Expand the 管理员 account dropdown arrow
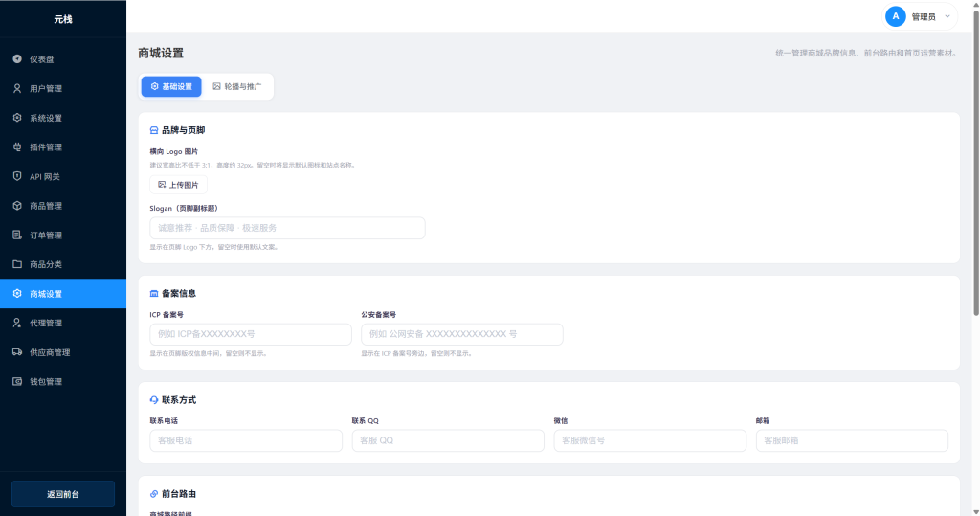This screenshot has height=516, width=980. tap(947, 17)
